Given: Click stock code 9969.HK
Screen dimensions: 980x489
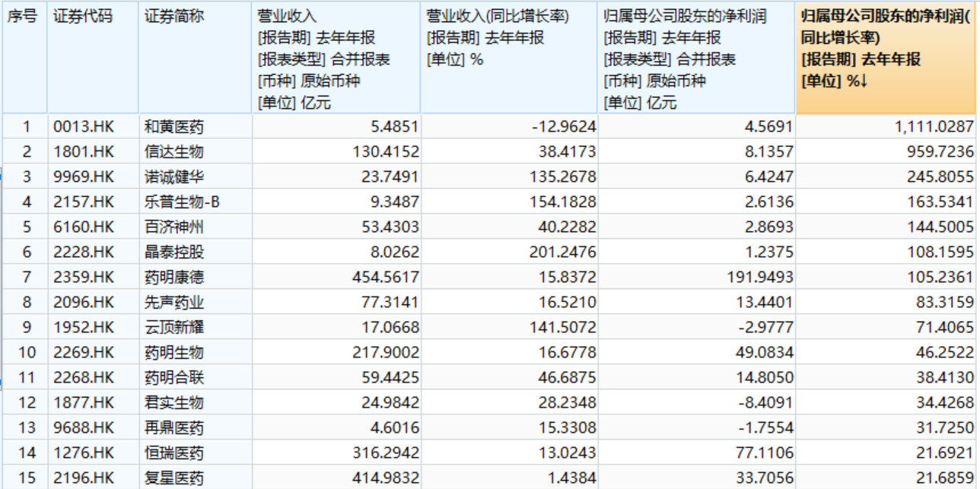Looking at the screenshot, I should (83, 176).
